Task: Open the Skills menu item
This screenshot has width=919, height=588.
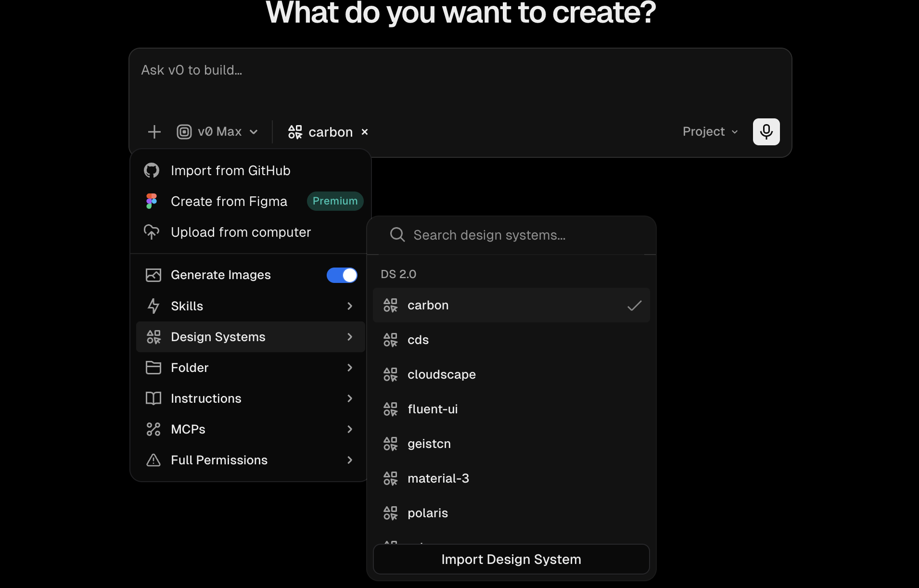Action: click(250, 306)
